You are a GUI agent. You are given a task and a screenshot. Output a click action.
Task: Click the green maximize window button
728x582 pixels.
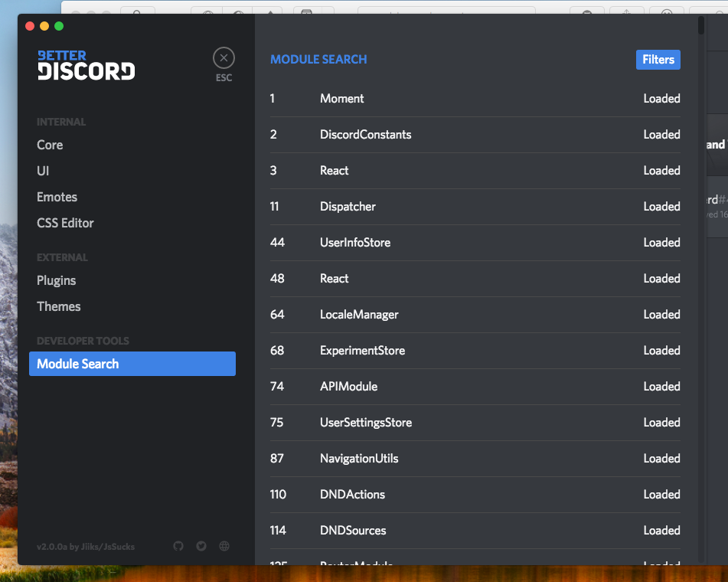(x=59, y=26)
